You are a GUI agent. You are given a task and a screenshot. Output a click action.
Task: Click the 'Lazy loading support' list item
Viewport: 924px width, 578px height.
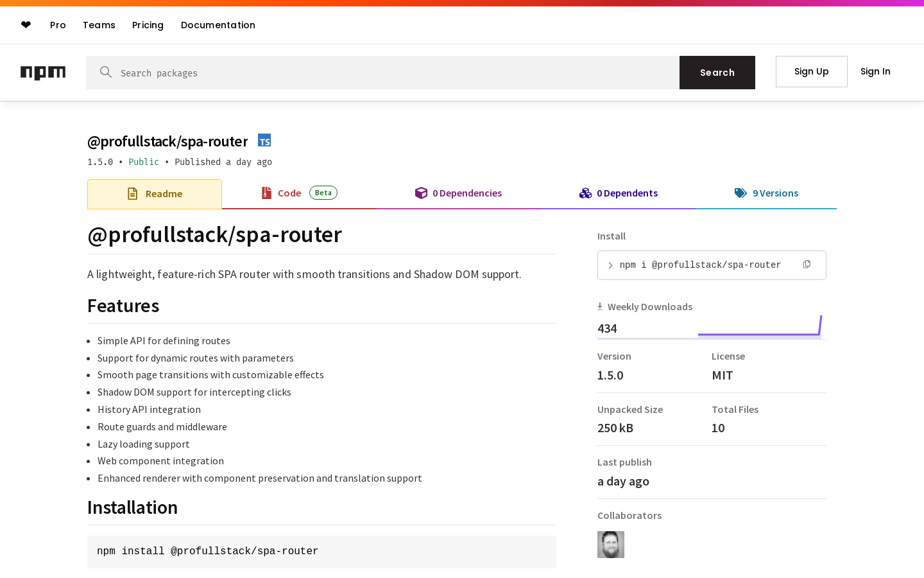[144, 444]
